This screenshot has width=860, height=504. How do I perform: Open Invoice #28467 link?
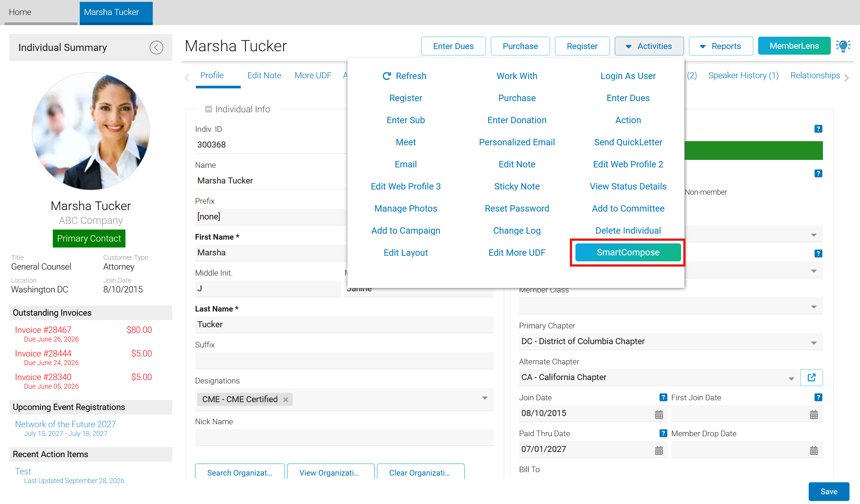[x=43, y=330]
